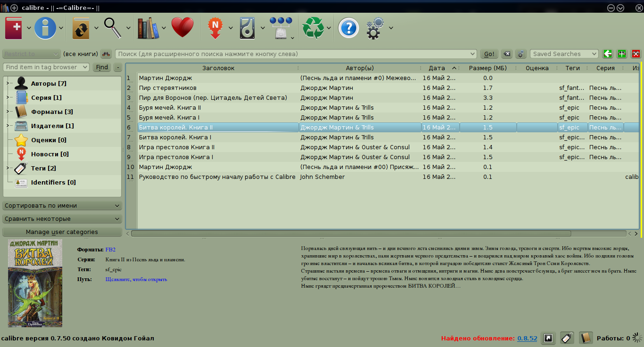Click 'Щелкните, чтобы открыть' path link
Screen dimensions: 644x347
coord(136,279)
